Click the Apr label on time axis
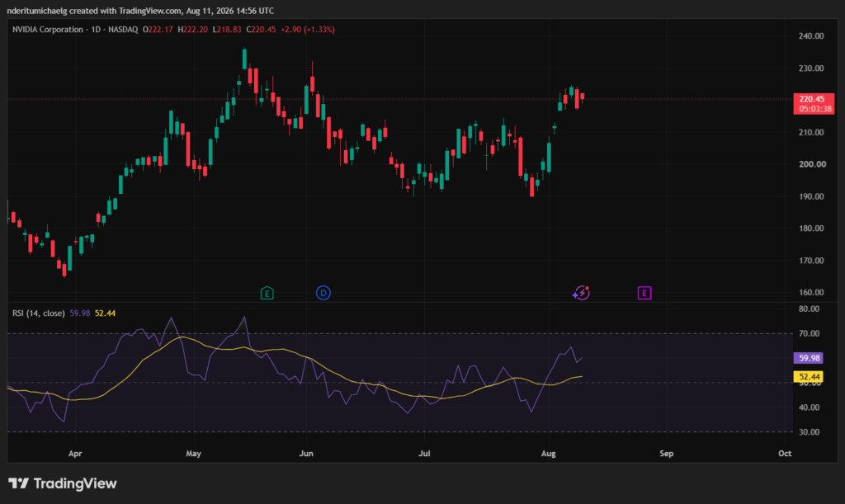 pos(75,454)
